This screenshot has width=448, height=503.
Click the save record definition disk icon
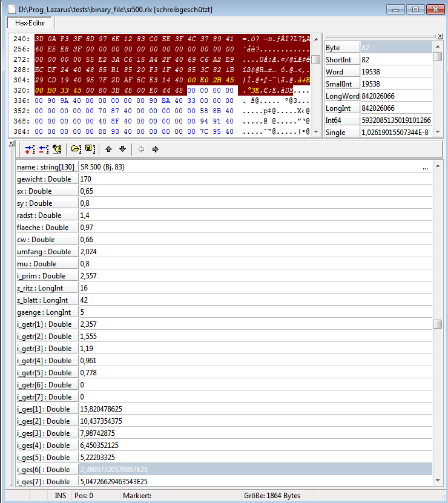(x=89, y=149)
